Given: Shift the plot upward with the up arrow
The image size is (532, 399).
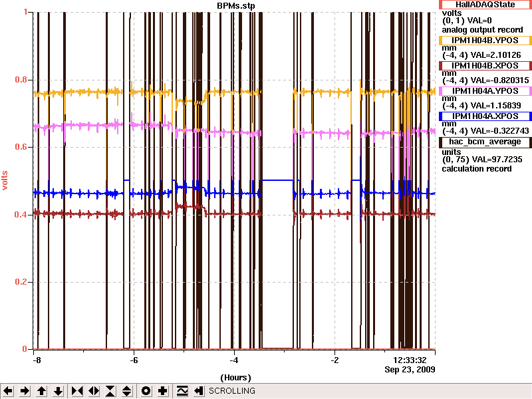Looking at the screenshot, I should (41, 391).
